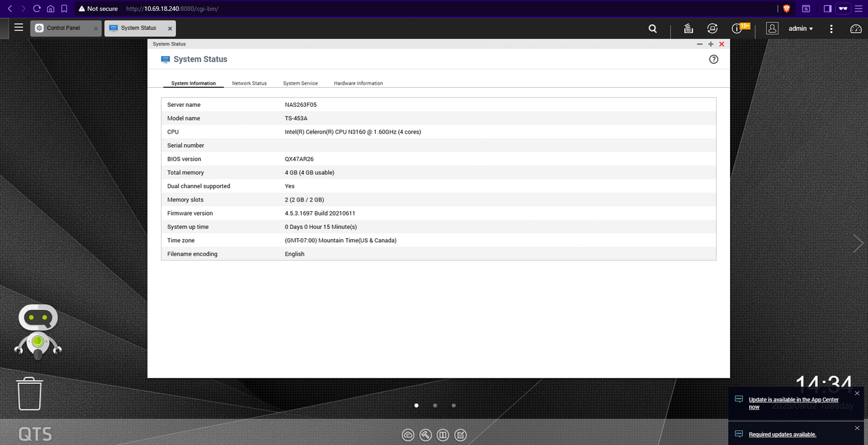
Task: Switch to Control Panel taskbar tab
Action: [x=64, y=28]
